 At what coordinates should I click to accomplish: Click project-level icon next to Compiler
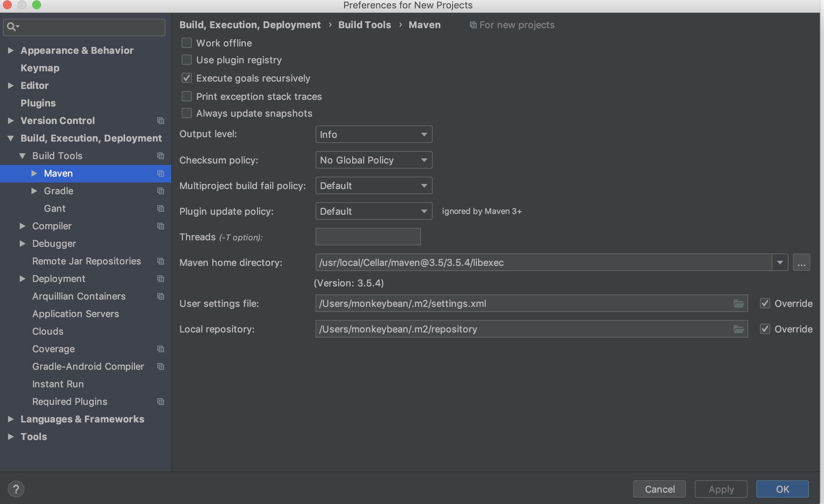tap(161, 226)
